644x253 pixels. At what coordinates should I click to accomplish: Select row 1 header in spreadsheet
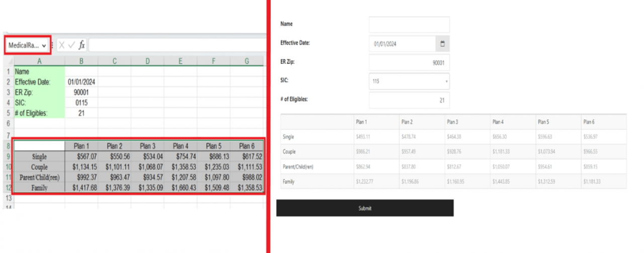coord(9,71)
